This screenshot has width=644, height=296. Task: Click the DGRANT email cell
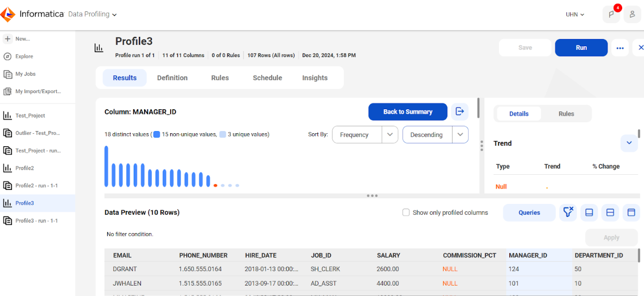125,269
